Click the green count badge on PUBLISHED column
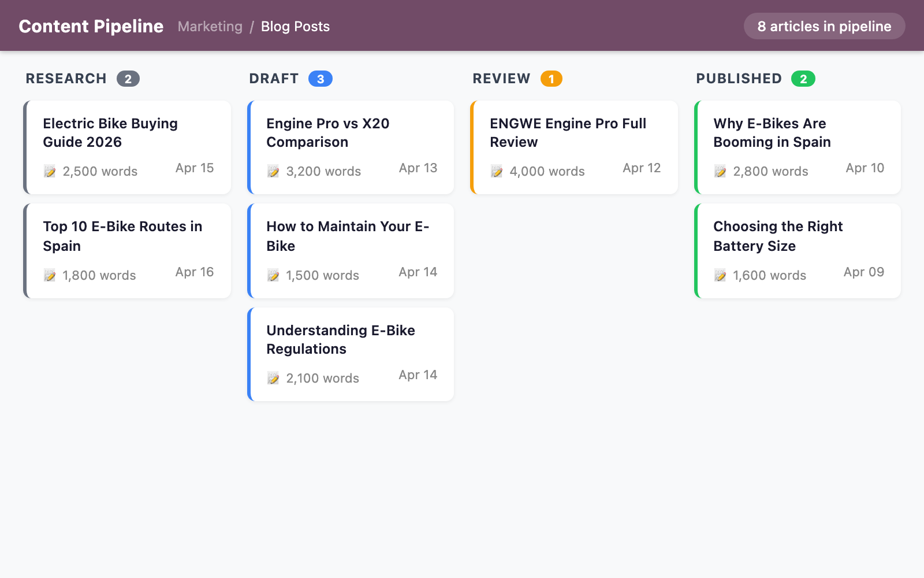The width and height of the screenshot is (924, 578). [803, 79]
